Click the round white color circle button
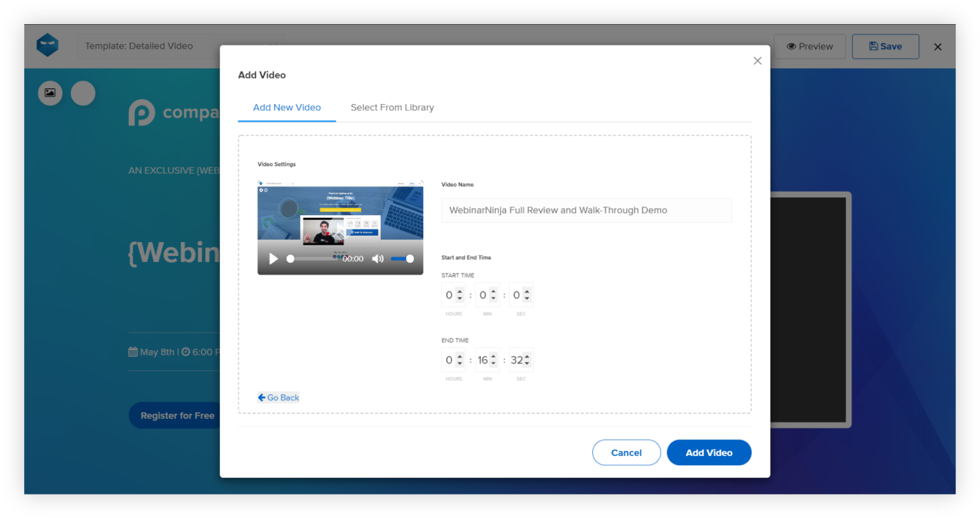980x518 pixels. coord(83,93)
